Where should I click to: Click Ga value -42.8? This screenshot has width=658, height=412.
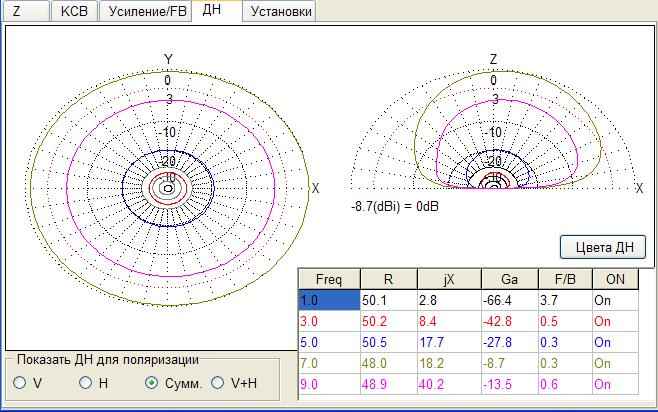click(509, 321)
